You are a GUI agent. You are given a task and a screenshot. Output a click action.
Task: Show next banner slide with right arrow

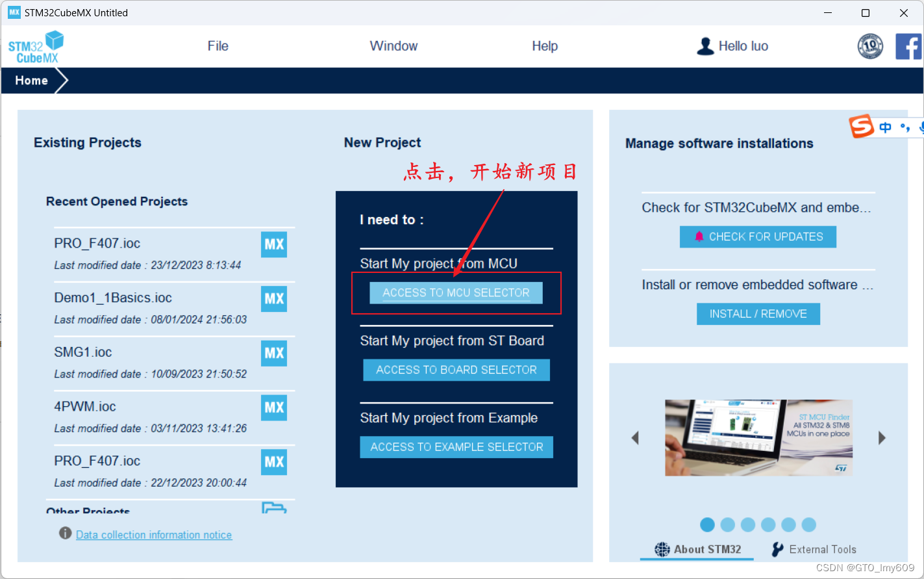pyautogui.click(x=882, y=438)
